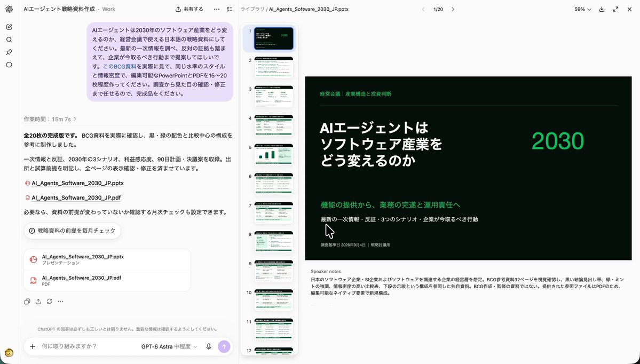Open the pptx プレゼンテーション file card
The width and height of the screenshot is (640, 364).
(107, 259)
